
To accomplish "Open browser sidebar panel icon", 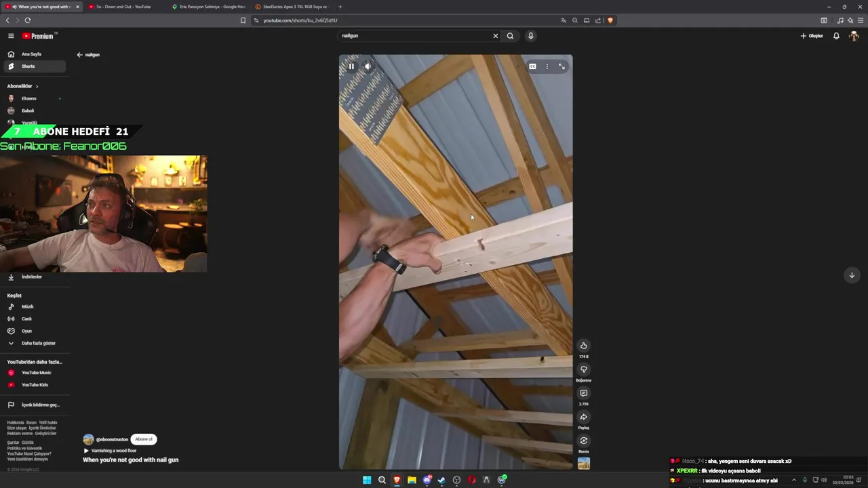I will (x=824, y=20).
